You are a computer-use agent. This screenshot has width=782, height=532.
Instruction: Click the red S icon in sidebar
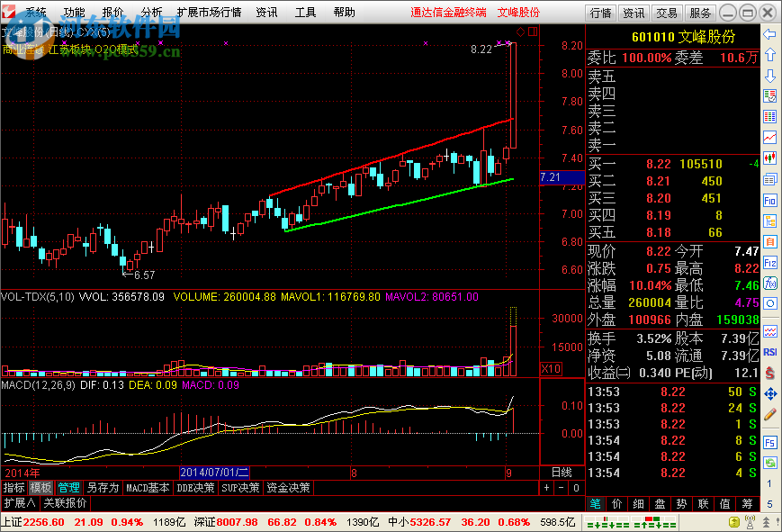[x=770, y=373]
